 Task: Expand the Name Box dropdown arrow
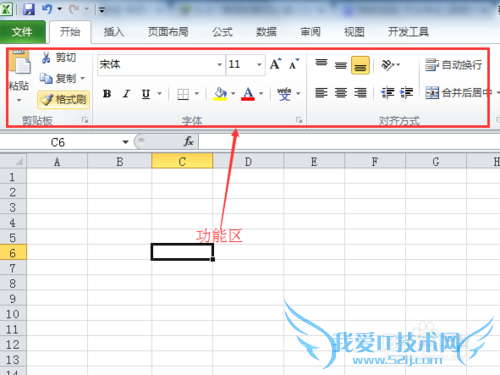(x=125, y=142)
